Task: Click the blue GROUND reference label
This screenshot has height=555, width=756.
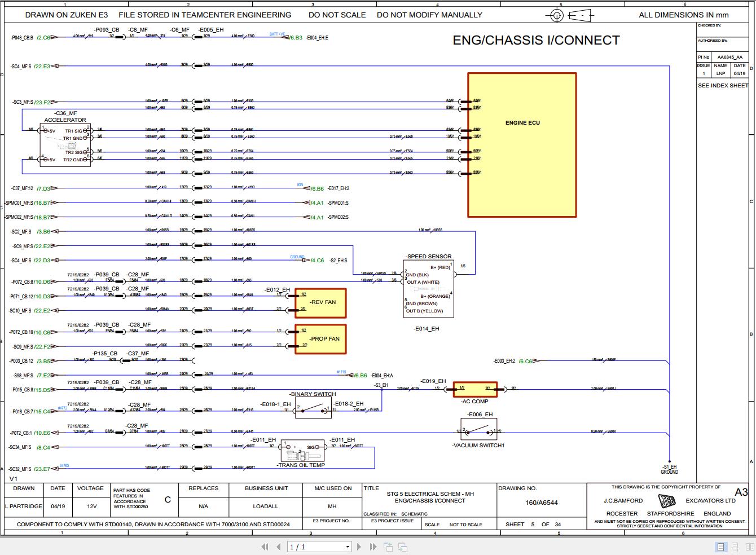Action: [x=297, y=257]
